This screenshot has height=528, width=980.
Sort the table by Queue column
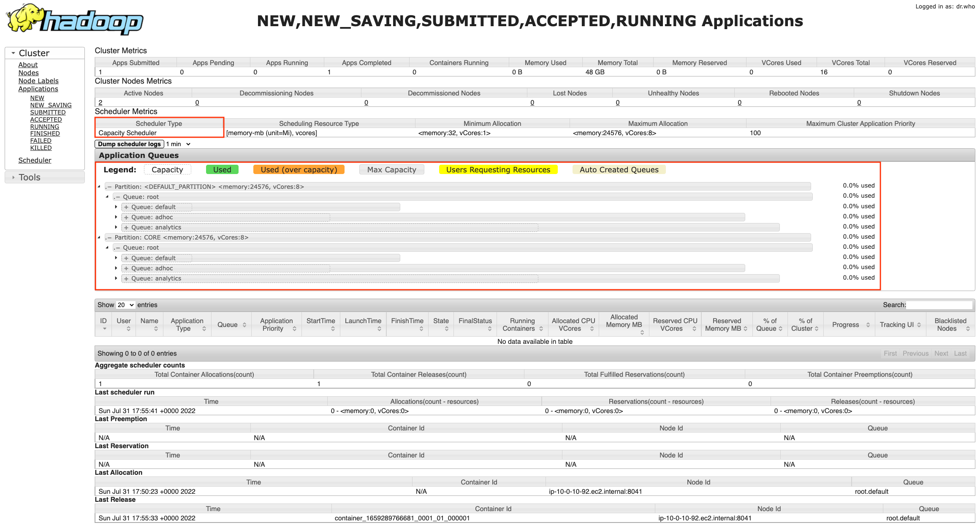(x=231, y=324)
